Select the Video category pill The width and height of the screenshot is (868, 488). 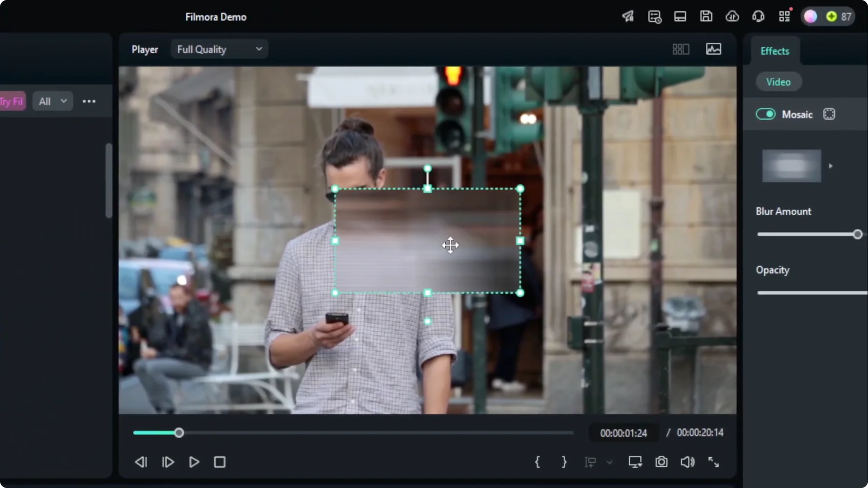tap(778, 81)
